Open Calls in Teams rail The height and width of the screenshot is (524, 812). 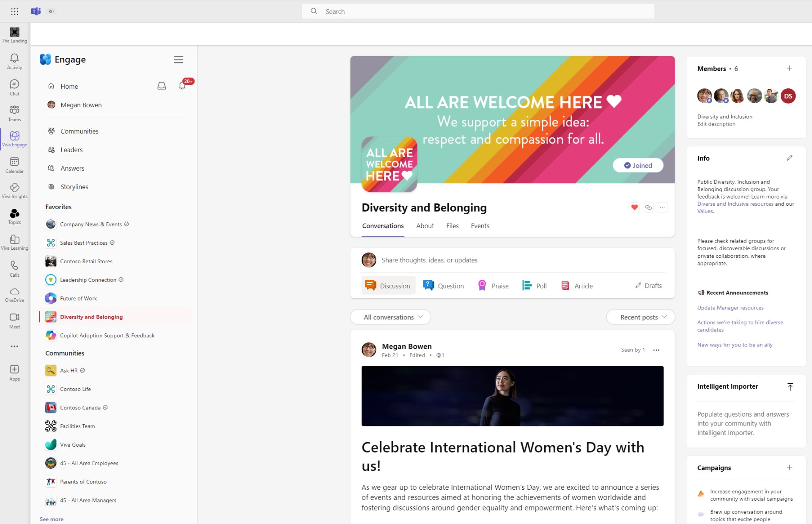pos(15,269)
